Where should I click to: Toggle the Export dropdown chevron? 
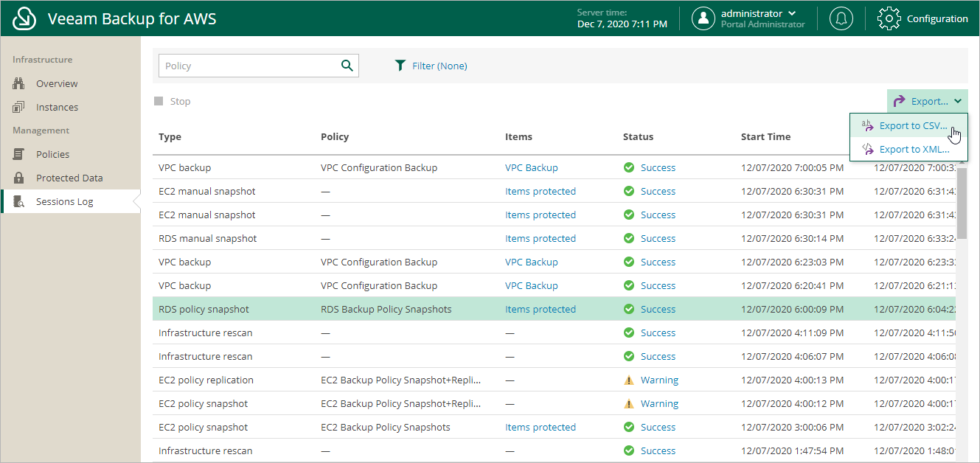[x=957, y=102]
